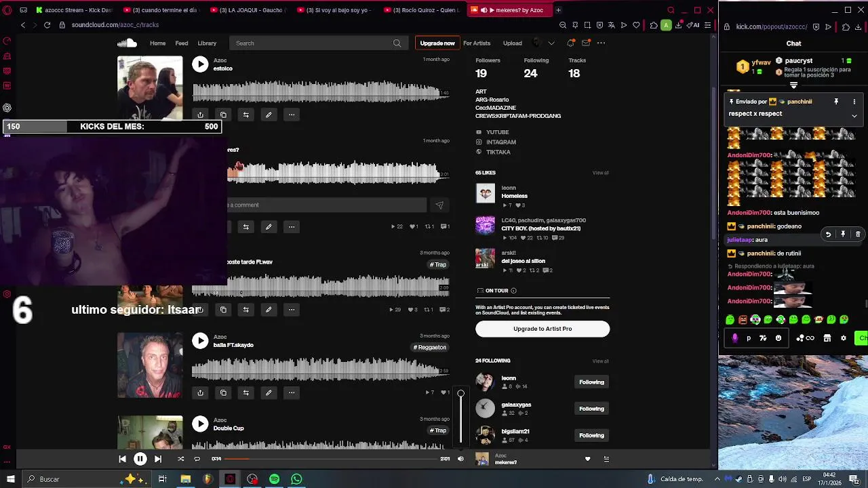Toggle Following for bigsliam21
Image resolution: width=868 pixels, height=488 pixels.
point(591,435)
